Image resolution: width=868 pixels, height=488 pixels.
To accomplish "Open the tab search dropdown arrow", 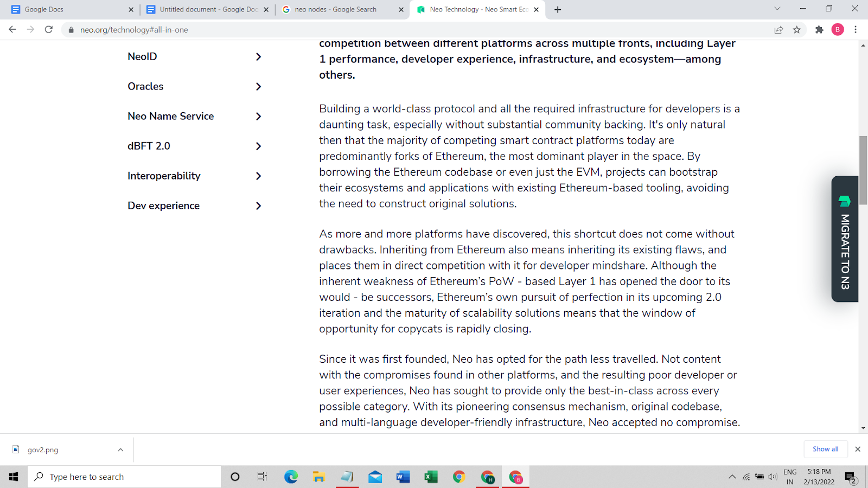I will 777,9.
